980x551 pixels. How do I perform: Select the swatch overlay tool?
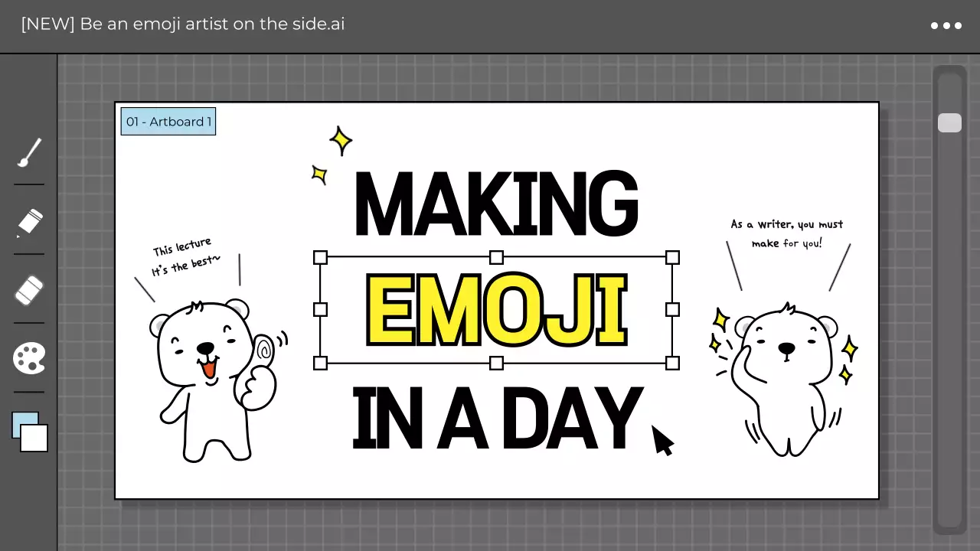[x=29, y=432]
